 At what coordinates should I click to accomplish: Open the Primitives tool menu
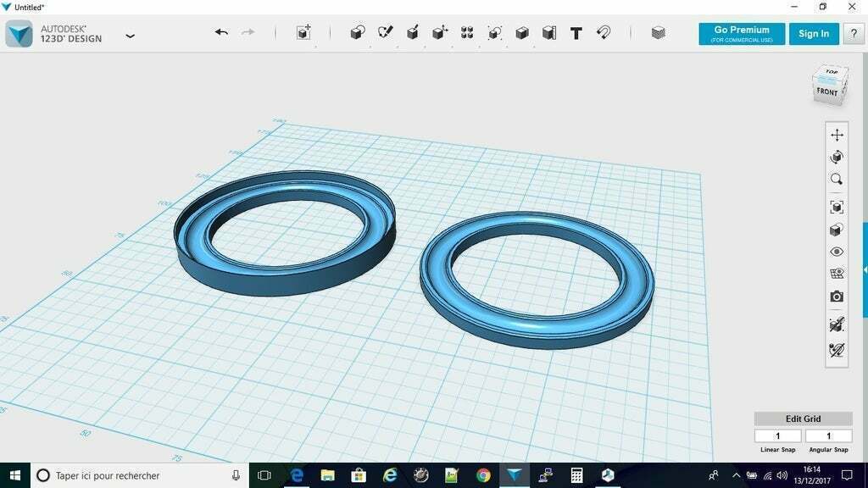[358, 33]
